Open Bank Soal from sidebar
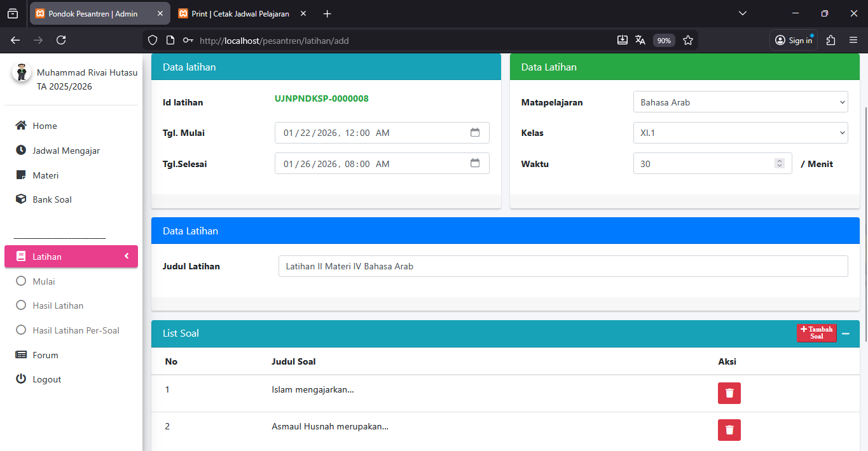This screenshot has height=451, width=868. tap(52, 199)
